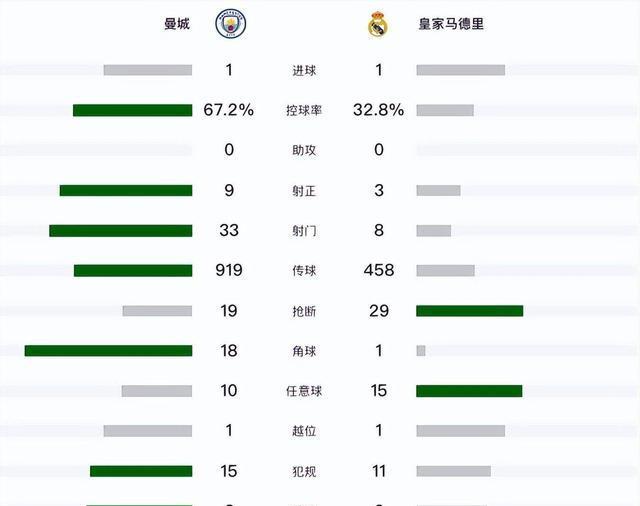Image resolution: width=640 pixels, height=506 pixels.
Task: Select the 皇家马德里 team name
Action: click(451, 24)
